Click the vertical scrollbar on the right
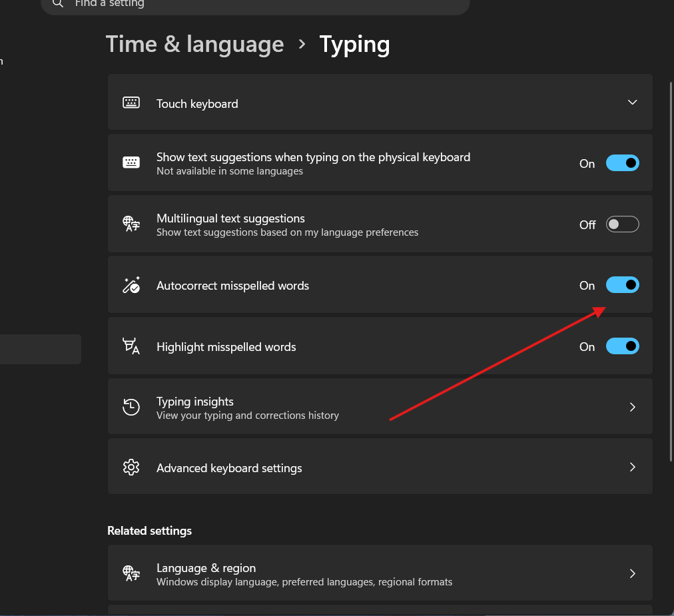The height and width of the screenshot is (616, 674). [671, 271]
